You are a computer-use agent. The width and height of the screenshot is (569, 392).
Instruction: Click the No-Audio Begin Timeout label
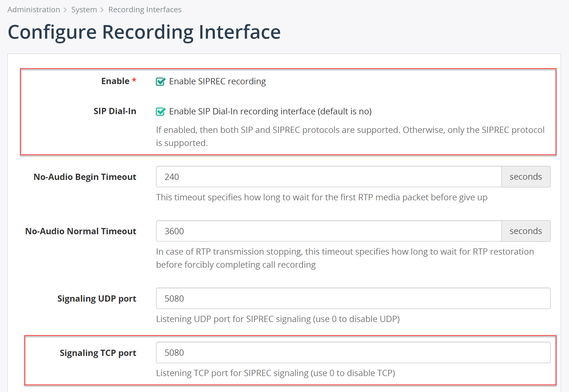tap(85, 177)
